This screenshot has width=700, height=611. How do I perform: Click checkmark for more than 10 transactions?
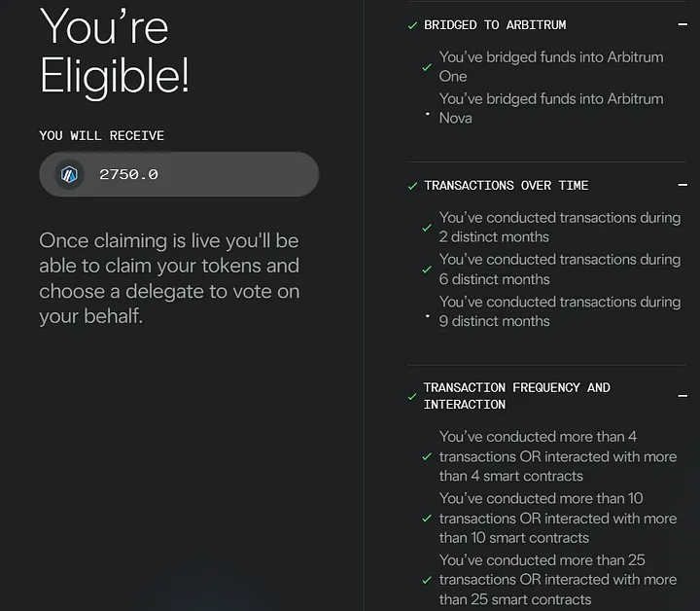pyautogui.click(x=427, y=519)
